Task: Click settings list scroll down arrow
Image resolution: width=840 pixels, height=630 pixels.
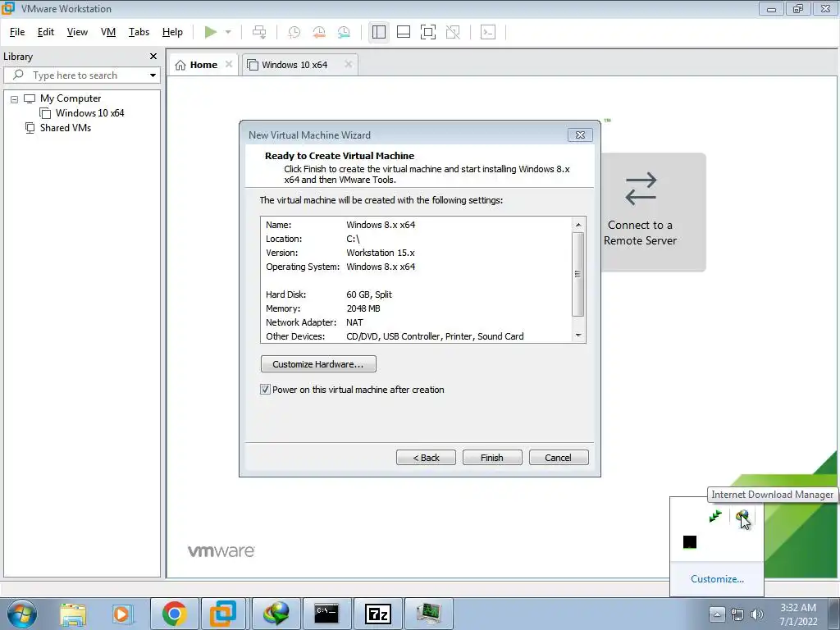Action: click(578, 336)
